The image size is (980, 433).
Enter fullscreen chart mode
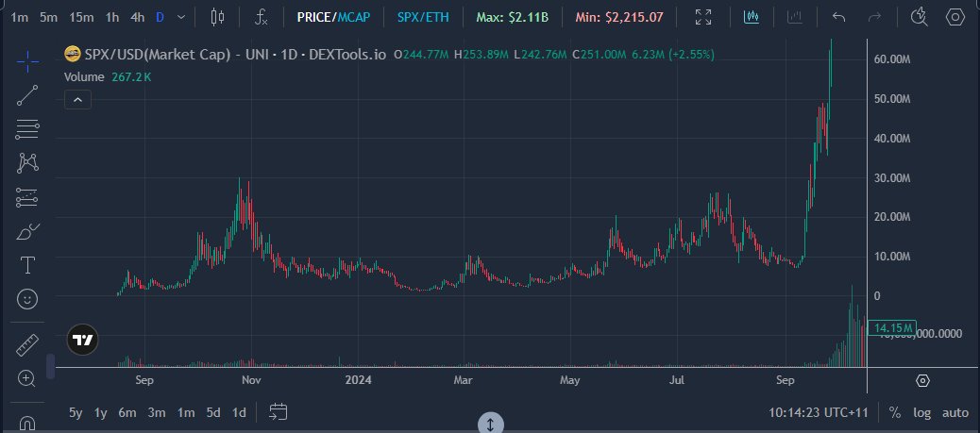[x=703, y=17]
